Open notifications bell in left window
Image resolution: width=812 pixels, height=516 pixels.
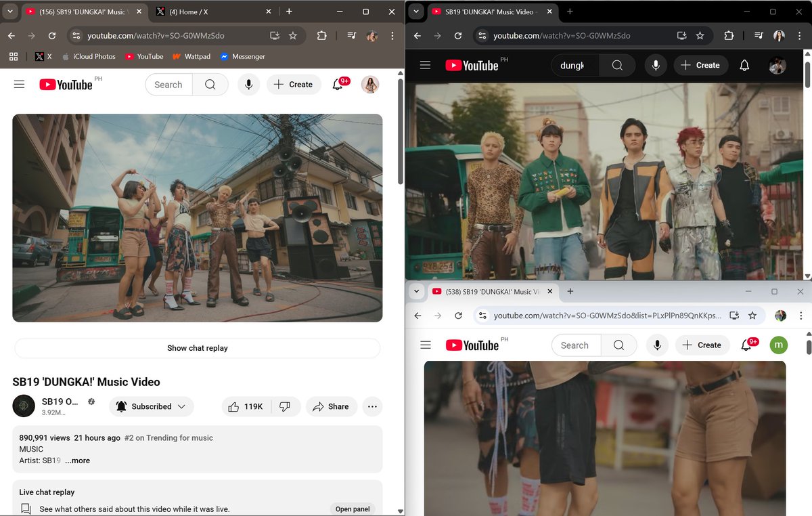click(x=338, y=85)
